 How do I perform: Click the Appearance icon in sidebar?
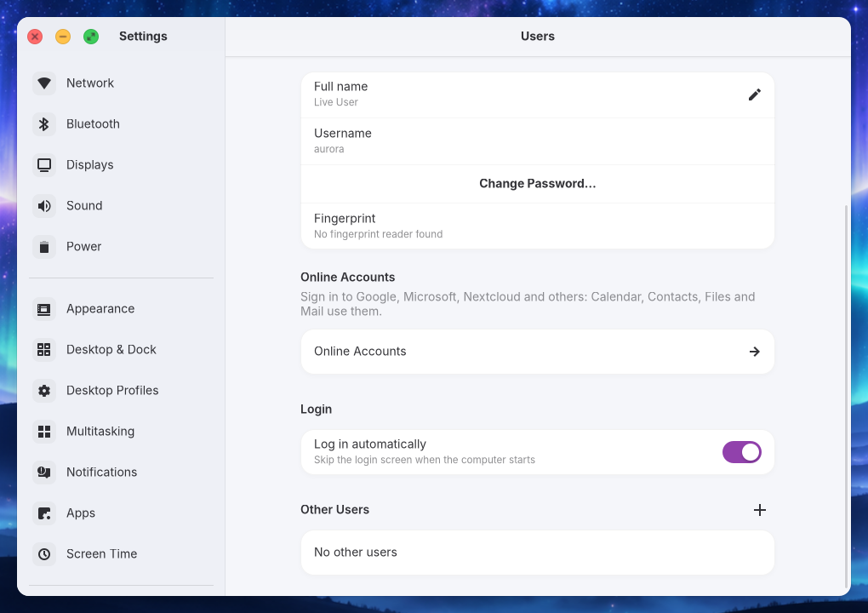click(44, 309)
